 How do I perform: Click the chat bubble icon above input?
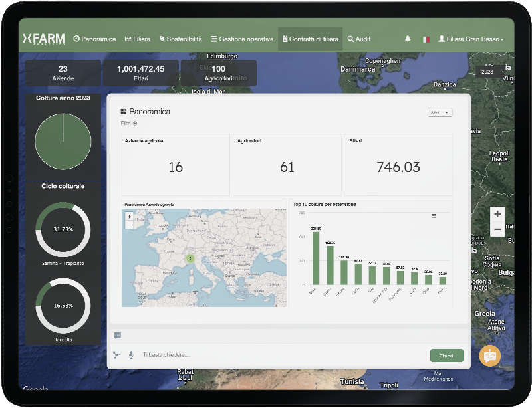(117, 336)
